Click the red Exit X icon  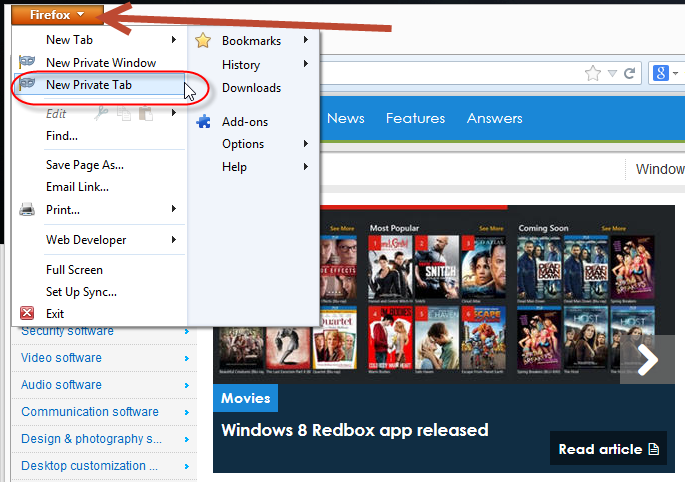point(28,314)
